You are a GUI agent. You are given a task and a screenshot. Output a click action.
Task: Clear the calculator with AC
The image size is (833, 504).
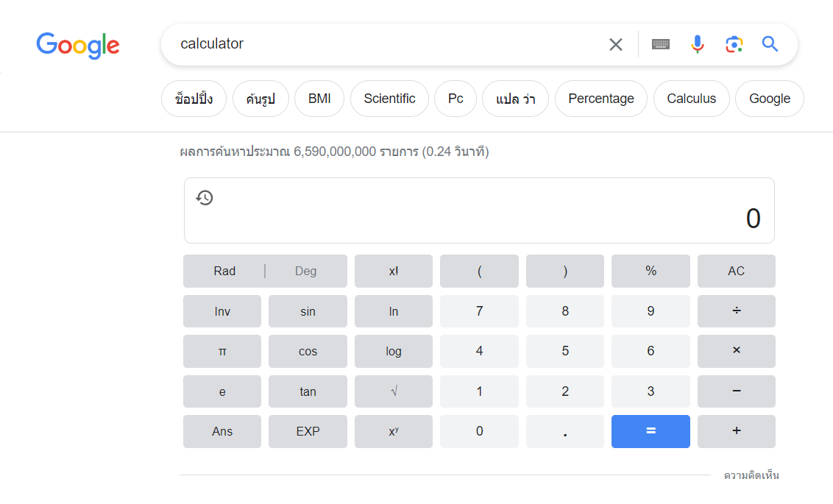click(737, 271)
